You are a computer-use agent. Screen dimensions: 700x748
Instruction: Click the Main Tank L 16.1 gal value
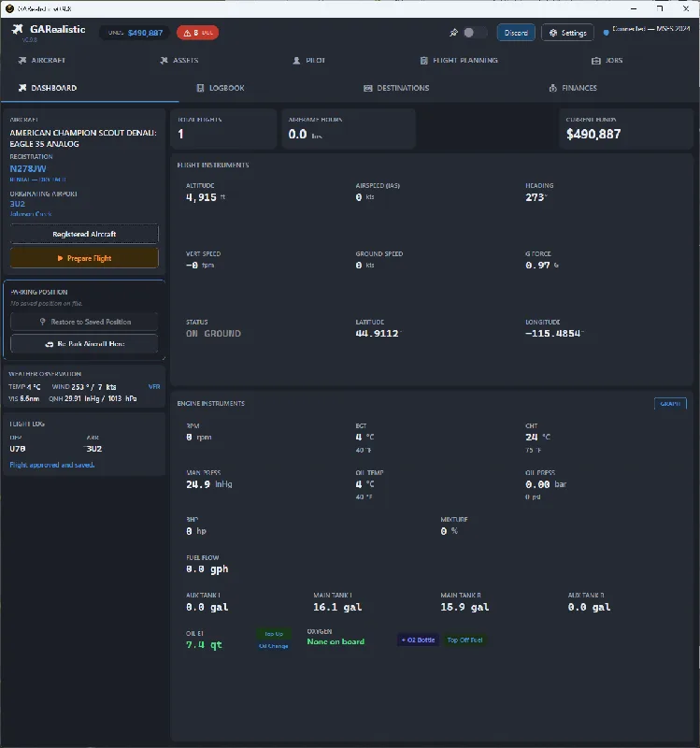[337, 607]
